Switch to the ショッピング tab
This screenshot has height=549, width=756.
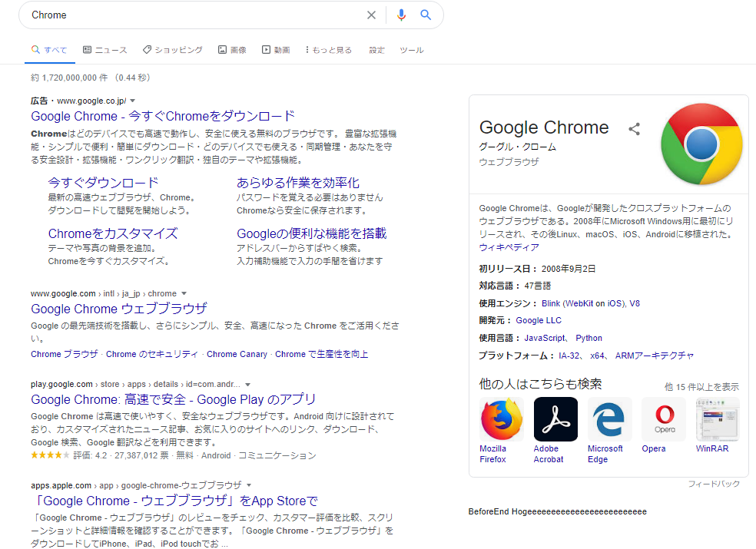[173, 50]
